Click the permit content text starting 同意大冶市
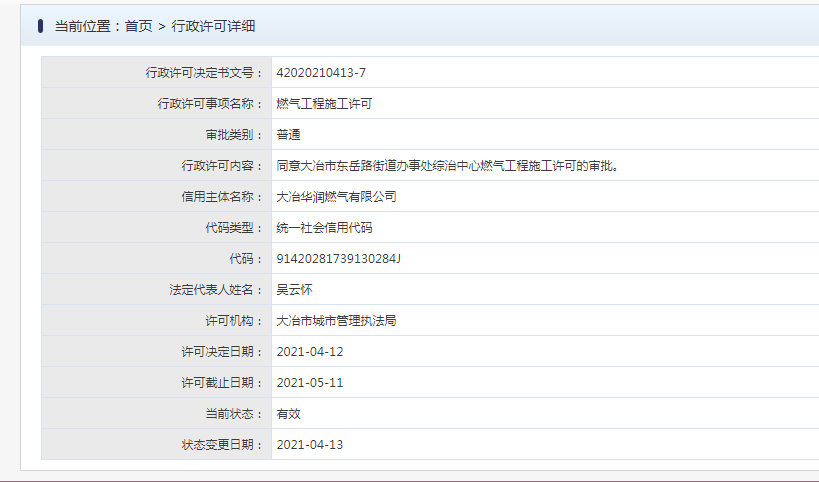The width and height of the screenshot is (819, 482). coord(448,166)
